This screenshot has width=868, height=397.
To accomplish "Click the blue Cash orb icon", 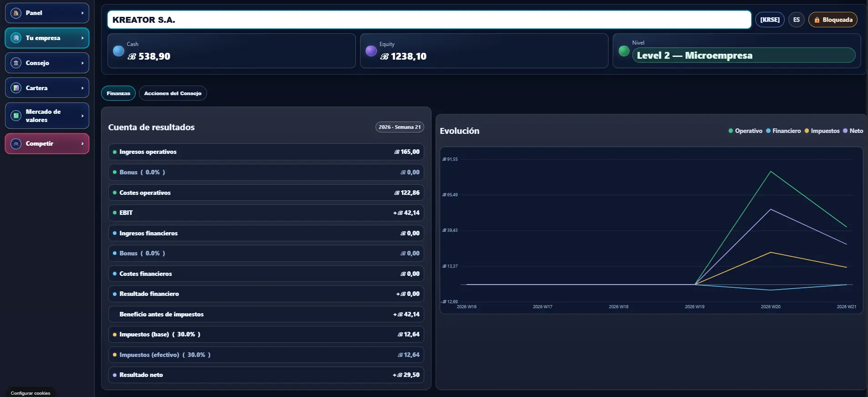I will [118, 51].
